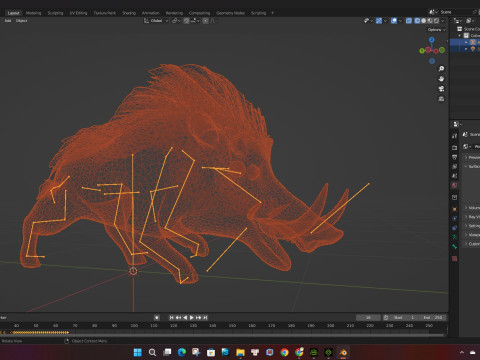
Task: Open the scene browse icon dropdown
Action: click(x=433, y=12)
